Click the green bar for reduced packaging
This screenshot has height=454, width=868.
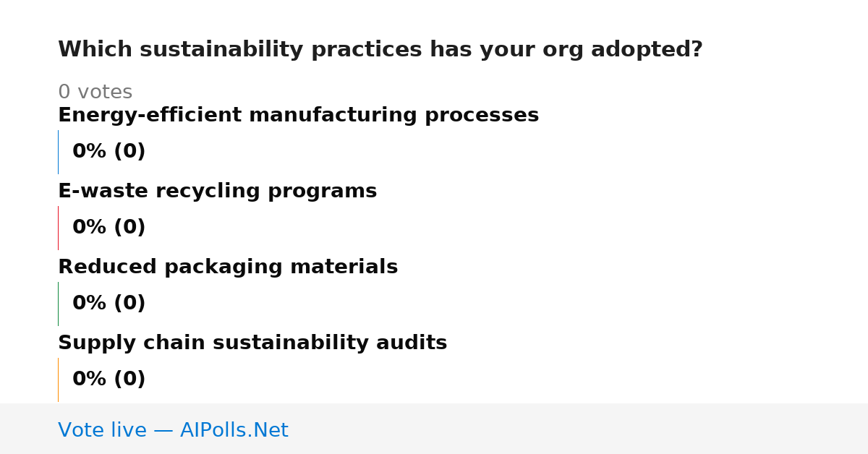(59, 304)
